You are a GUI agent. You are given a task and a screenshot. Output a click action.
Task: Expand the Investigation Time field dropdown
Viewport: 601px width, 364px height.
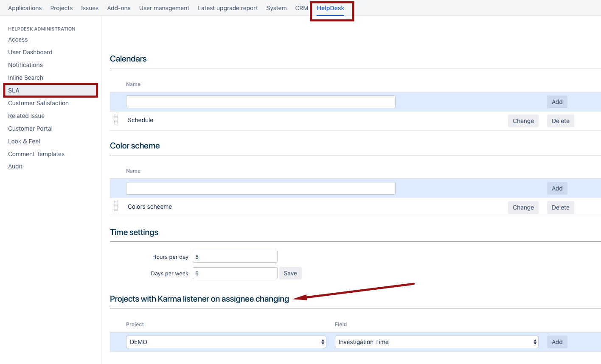[436, 342]
